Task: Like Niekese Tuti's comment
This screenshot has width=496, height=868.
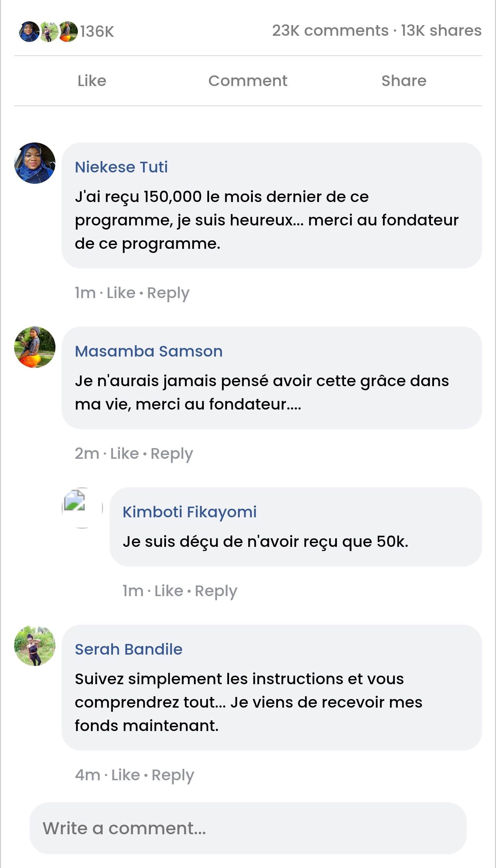Action: [121, 293]
